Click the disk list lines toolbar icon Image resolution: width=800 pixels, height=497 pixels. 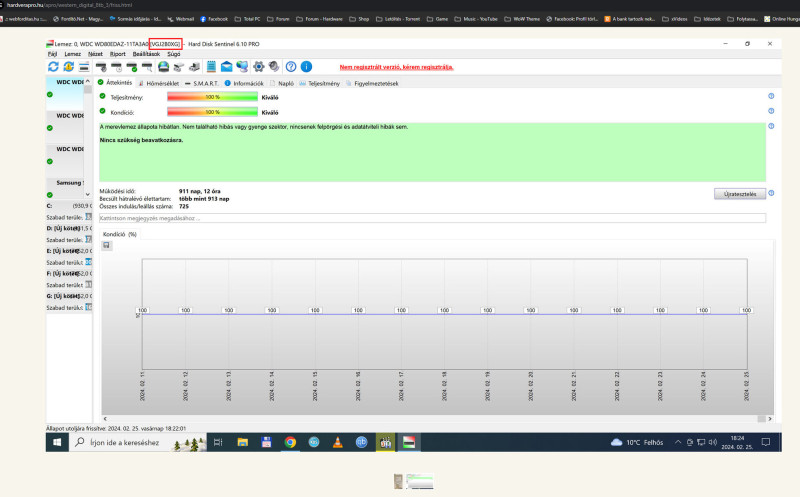coord(84,67)
